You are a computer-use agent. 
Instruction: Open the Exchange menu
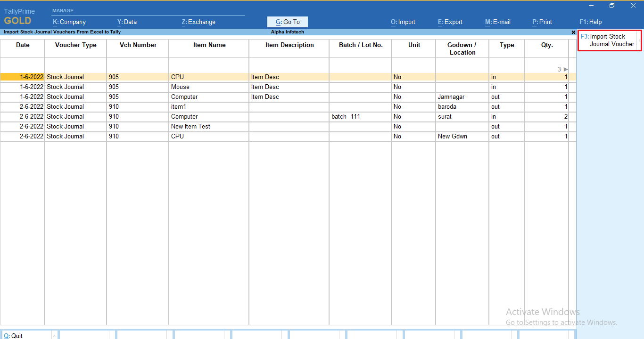[x=198, y=22]
